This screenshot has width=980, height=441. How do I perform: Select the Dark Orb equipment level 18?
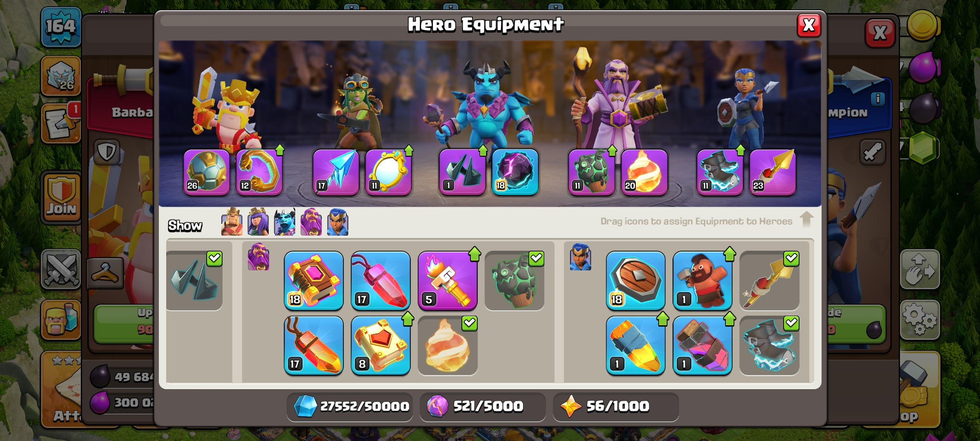515,172
